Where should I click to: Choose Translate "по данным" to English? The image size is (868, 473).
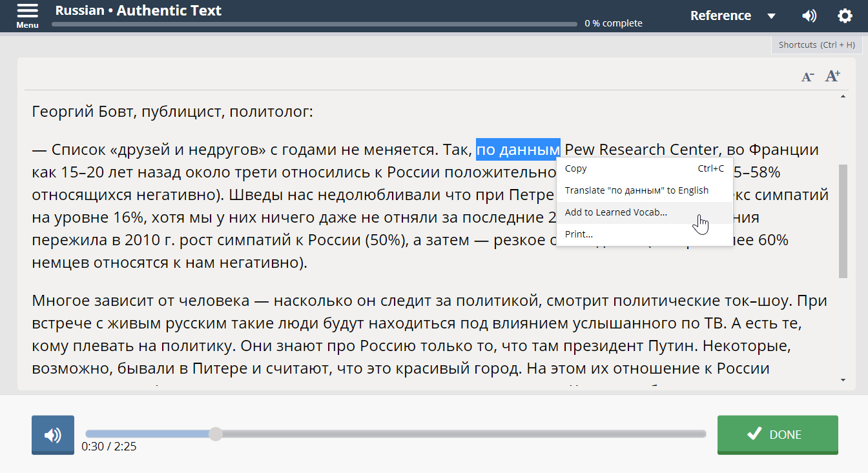tap(636, 190)
